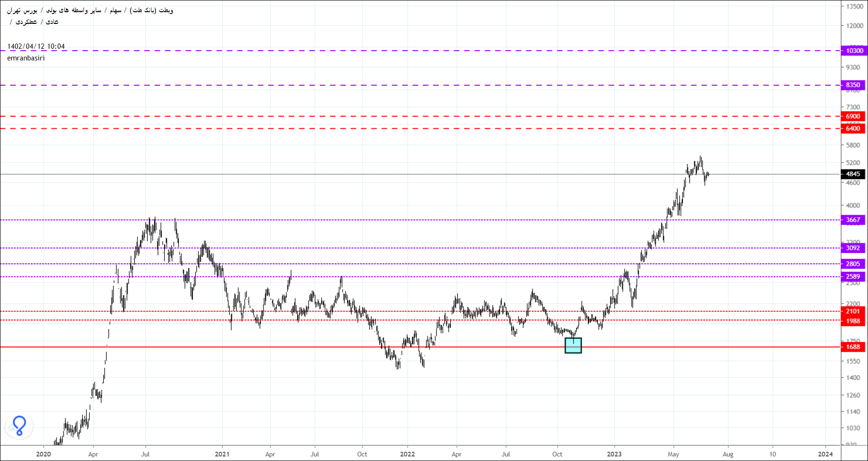This screenshot has width=868, height=461.
Task: Click the 2021 year on time axis
Action: (x=222, y=454)
